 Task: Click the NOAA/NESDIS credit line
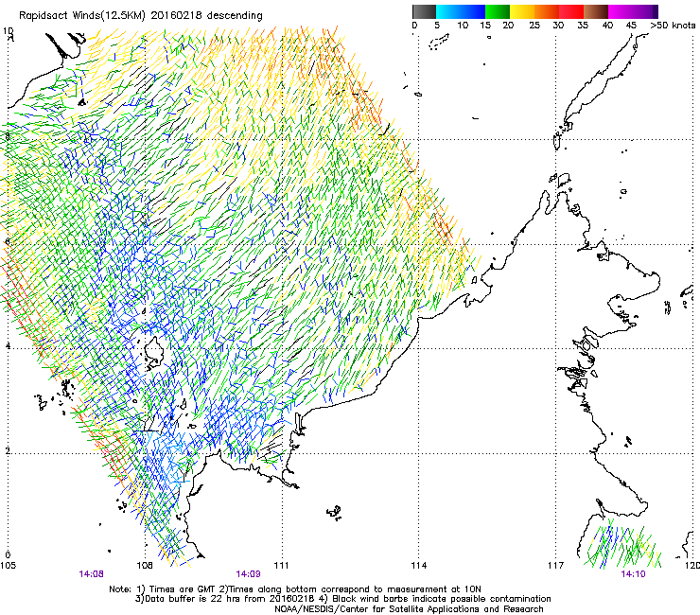(409, 609)
